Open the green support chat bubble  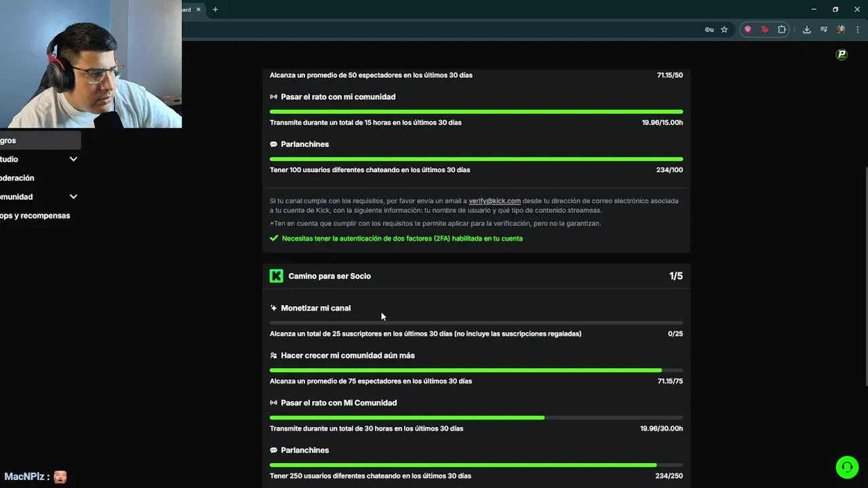846,467
